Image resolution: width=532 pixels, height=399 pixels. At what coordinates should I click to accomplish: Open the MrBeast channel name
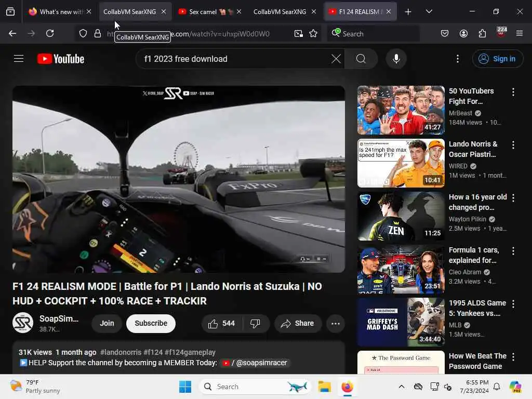pos(460,113)
